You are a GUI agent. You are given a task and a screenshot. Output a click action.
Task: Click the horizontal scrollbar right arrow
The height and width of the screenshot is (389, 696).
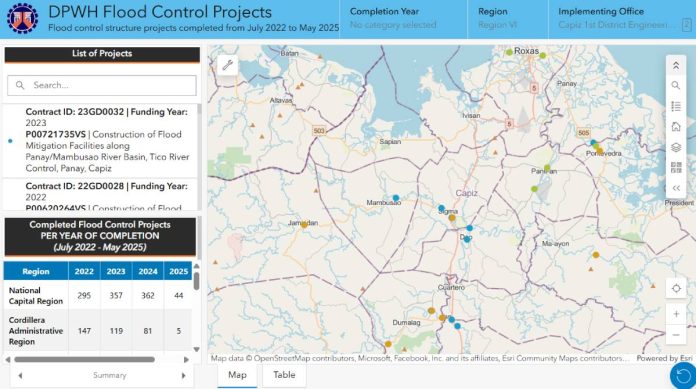pyautogui.click(x=186, y=359)
